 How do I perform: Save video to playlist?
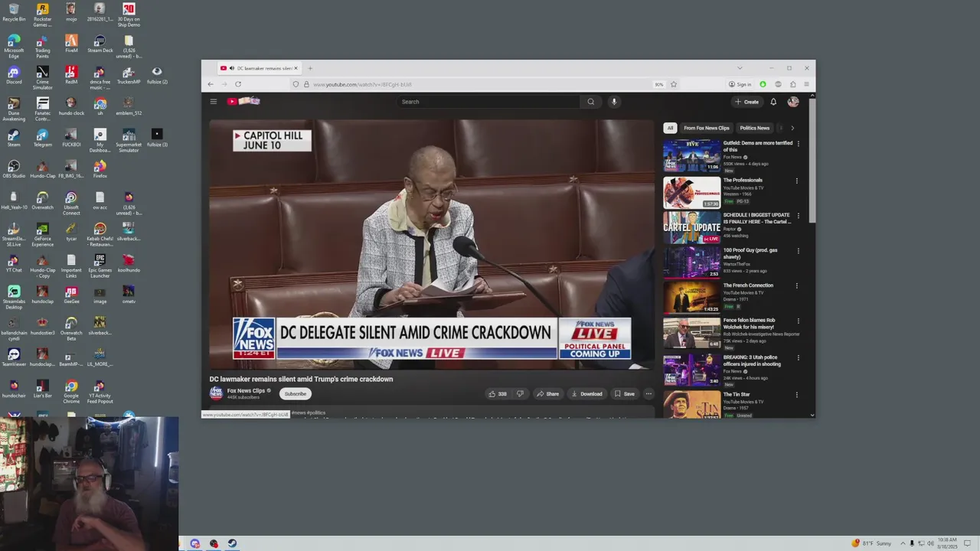pyautogui.click(x=624, y=394)
